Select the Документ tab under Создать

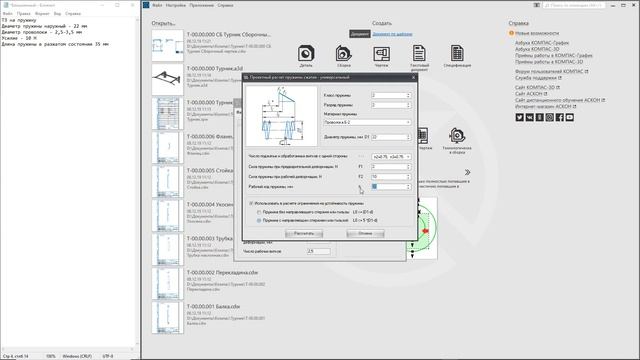(x=360, y=34)
